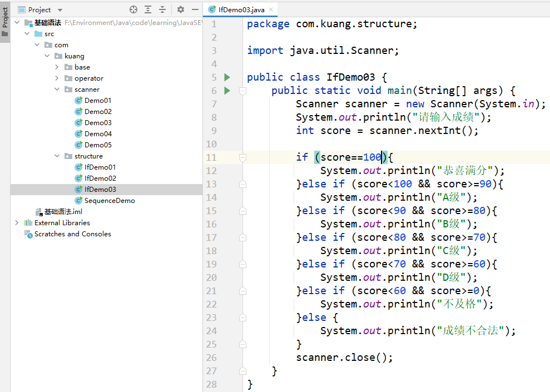Run main method via gutter arrow on line 6
This screenshot has height=392, width=550.
coord(227,91)
